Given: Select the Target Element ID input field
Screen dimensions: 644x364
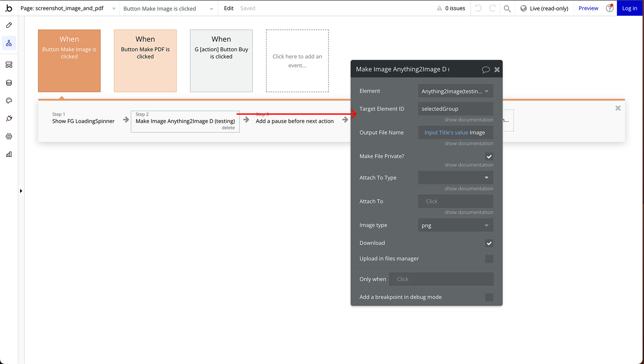Looking at the screenshot, I should (456, 109).
